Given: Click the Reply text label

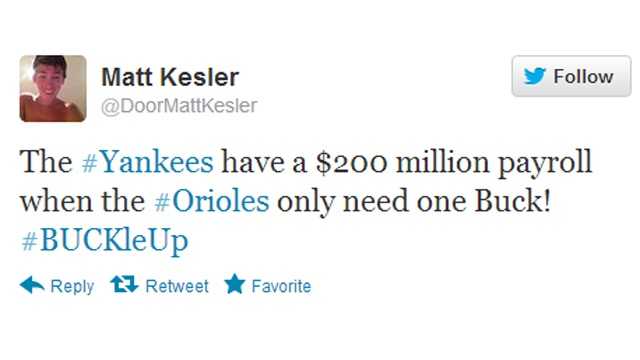Looking at the screenshot, I should point(72,287).
